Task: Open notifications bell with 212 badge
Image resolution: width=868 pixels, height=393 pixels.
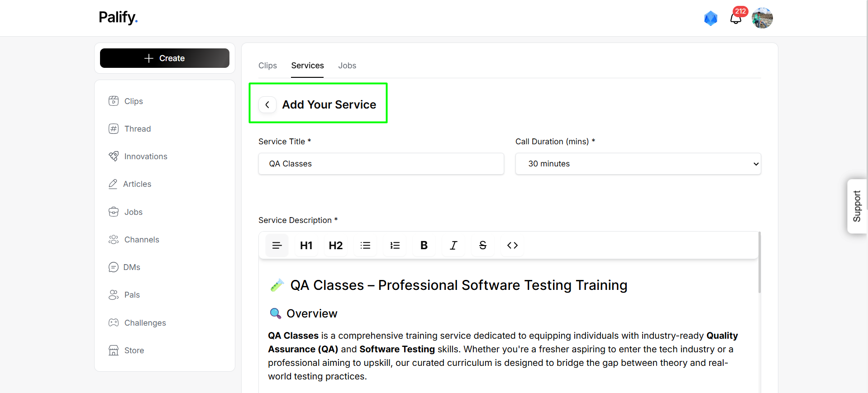Action: [736, 18]
